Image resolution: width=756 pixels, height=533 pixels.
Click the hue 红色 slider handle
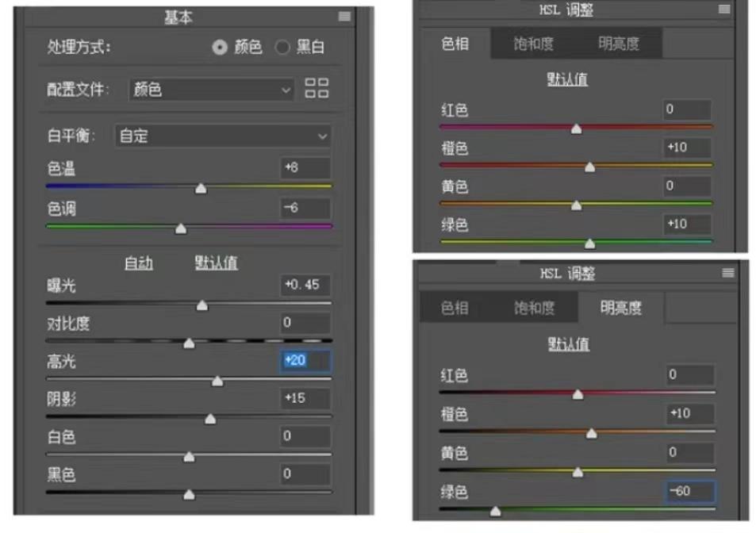pyautogui.click(x=576, y=128)
